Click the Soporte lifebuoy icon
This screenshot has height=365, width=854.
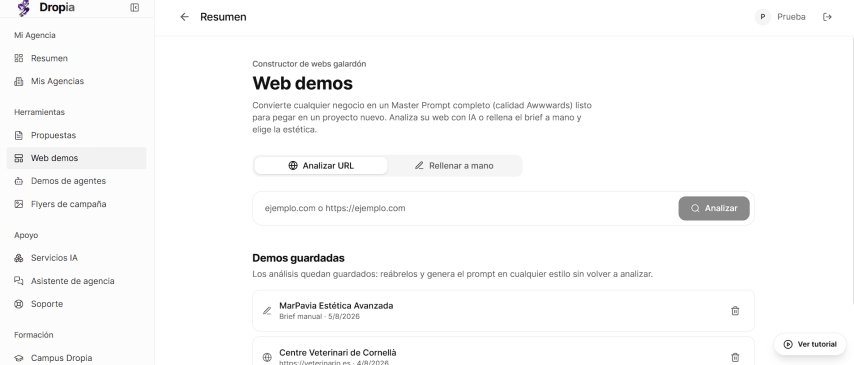[19, 304]
